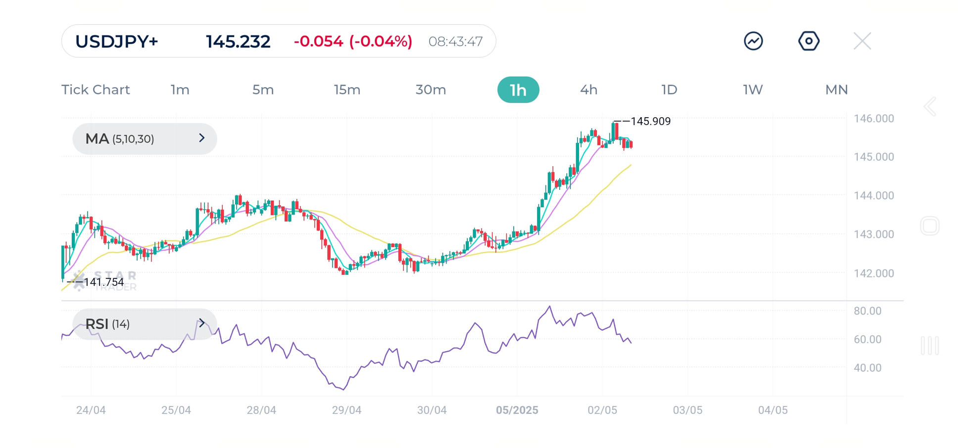980x448 pixels.
Task: Select the MN monthly option
Action: [x=835, y=90]
